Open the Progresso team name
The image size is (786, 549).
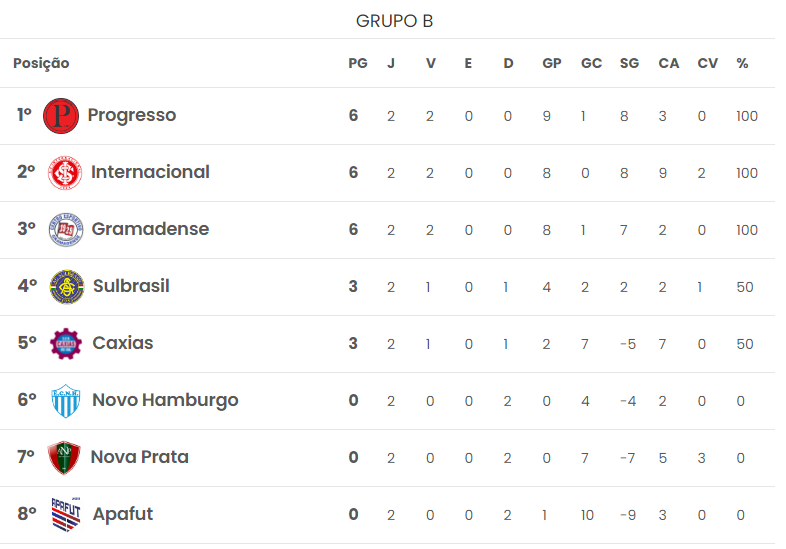[x=132, y=115]
